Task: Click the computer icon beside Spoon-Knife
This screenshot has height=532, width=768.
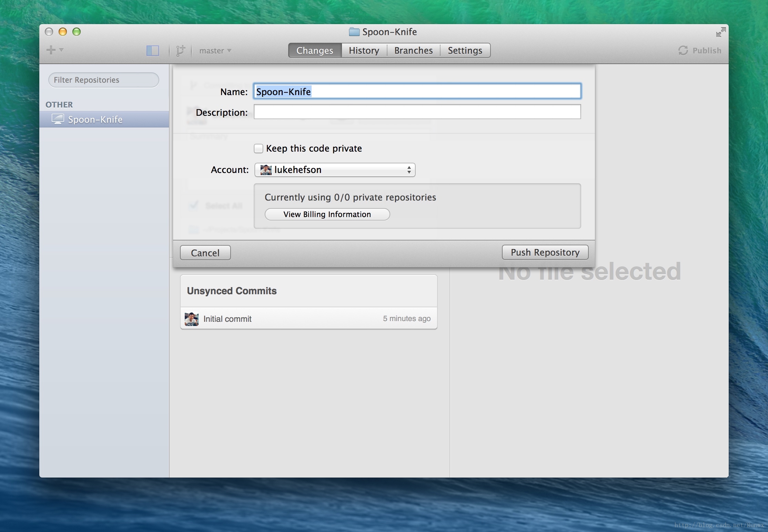Action: pyautogui.click(x=58, y=119)
